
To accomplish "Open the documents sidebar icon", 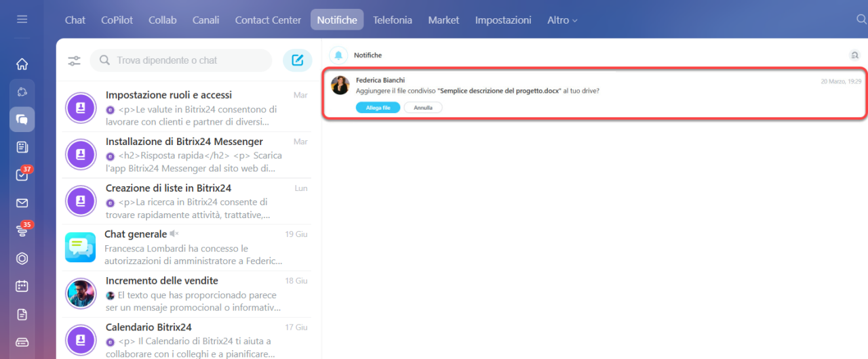I will coord(22,314).
